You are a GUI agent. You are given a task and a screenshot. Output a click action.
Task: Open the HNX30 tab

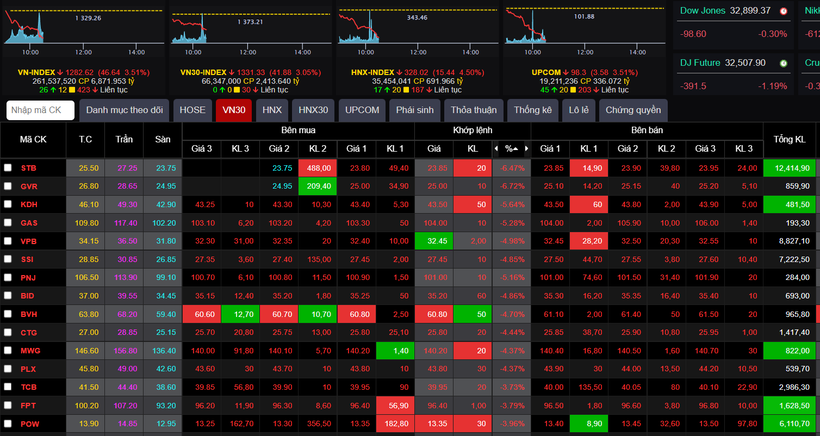(x=314, y=110)
